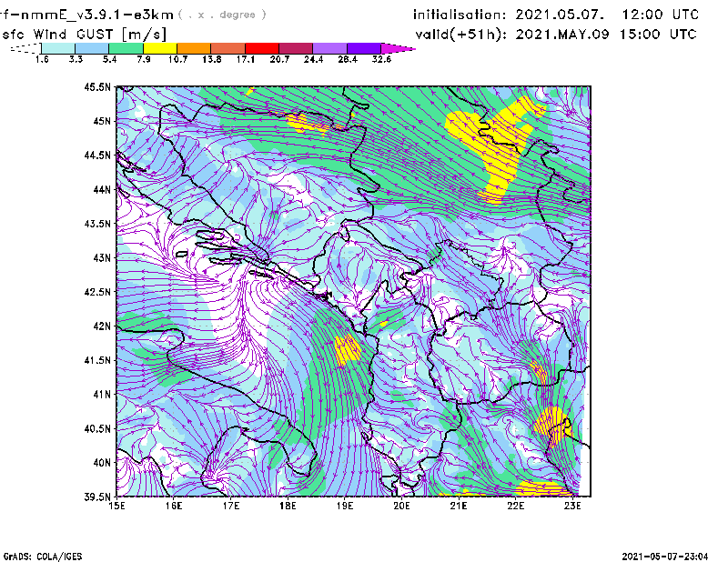Click the 40.5N latitude label

[97, 429]
